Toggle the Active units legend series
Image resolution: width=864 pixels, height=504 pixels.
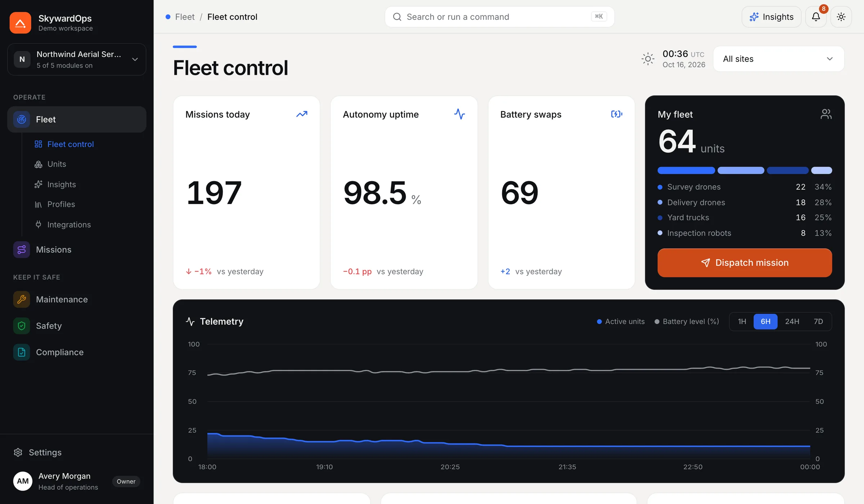pyautogui.click(x=621, y=321)
